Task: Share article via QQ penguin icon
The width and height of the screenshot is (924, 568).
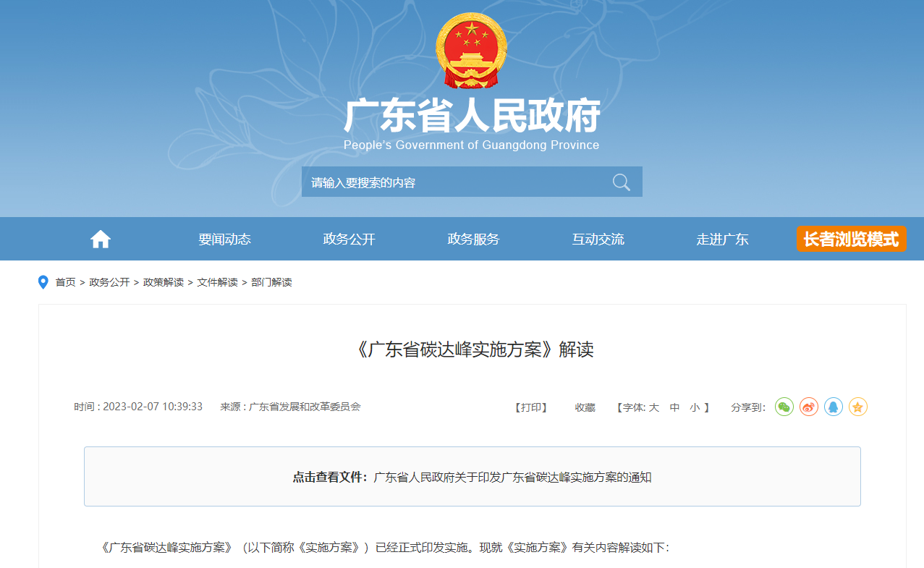Action: (x=834, y=407)
